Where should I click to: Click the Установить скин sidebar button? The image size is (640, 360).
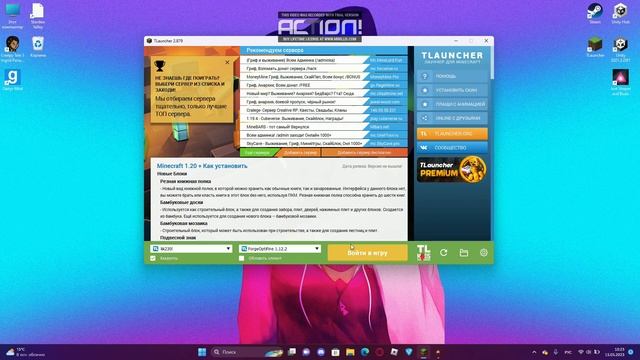[x=452, y=90]
